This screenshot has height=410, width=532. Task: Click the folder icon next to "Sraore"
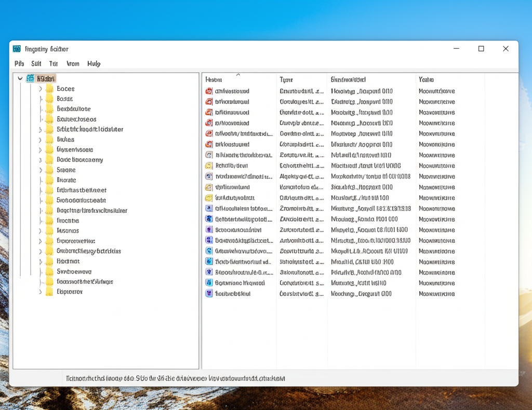point(49,170)
